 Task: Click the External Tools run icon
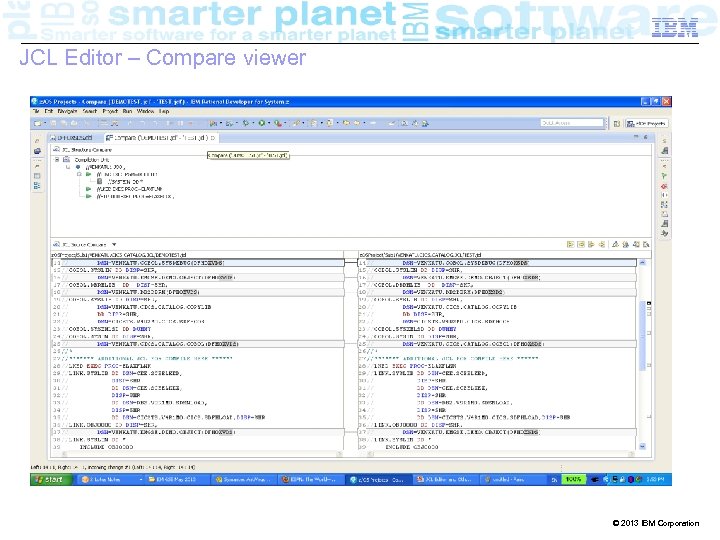(277, 123)
